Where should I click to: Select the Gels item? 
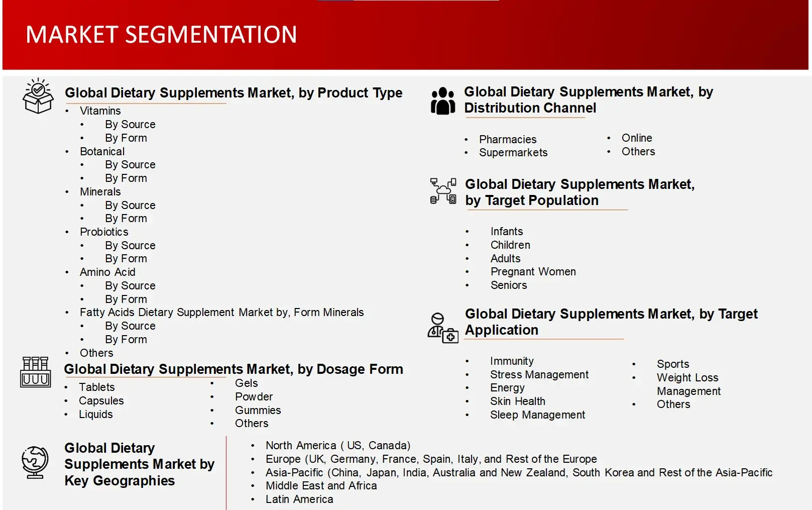(247, 383)
